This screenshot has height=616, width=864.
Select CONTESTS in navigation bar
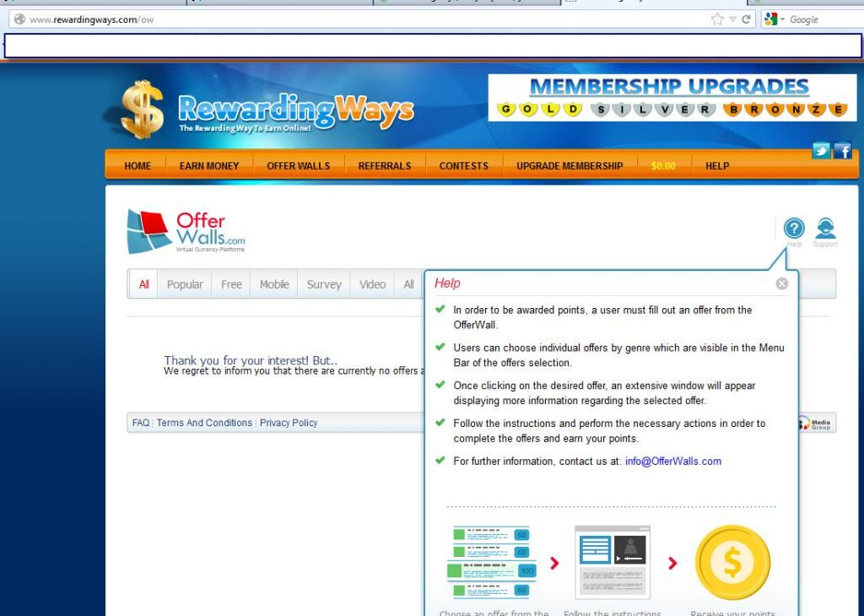[463, 166]
